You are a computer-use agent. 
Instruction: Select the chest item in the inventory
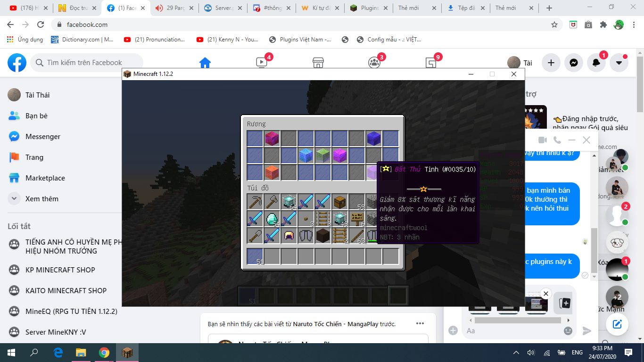[340, 202]
